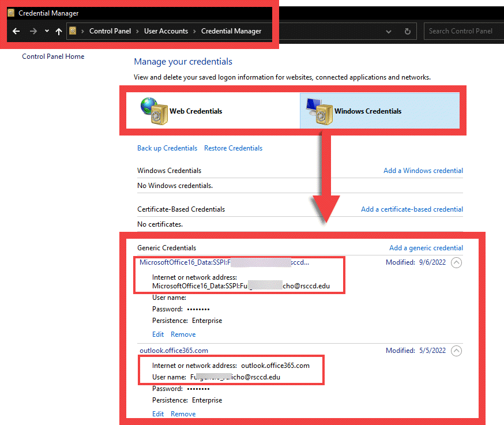Click the outlook.office365.com credential name
Image resolution: width=504 pixels, height=425 pixels.
click(174, 351)
